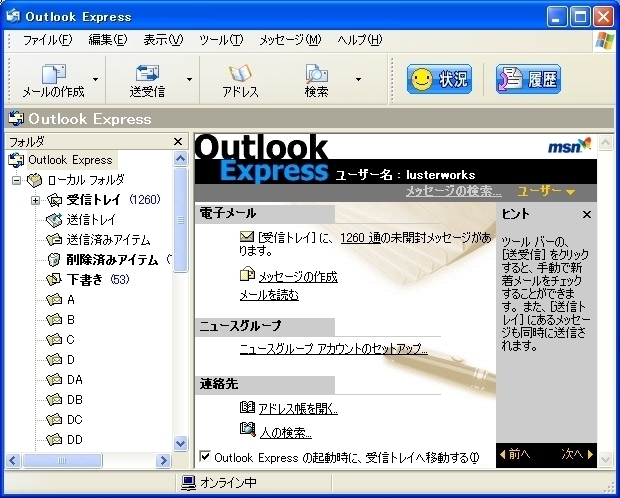The image size is (620, 498).
Task: Click the メッセージの作成 link
Action: [298, 276]
